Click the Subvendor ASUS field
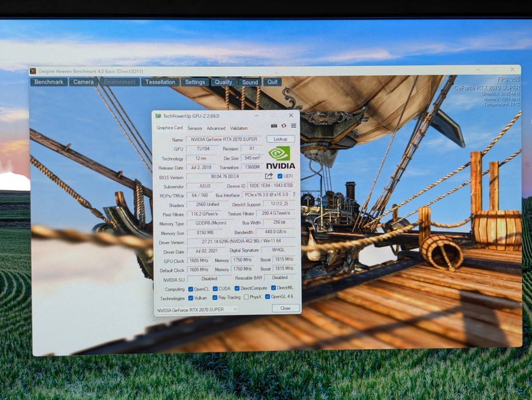This screenshot has height=400, width=532. point(205,186)
